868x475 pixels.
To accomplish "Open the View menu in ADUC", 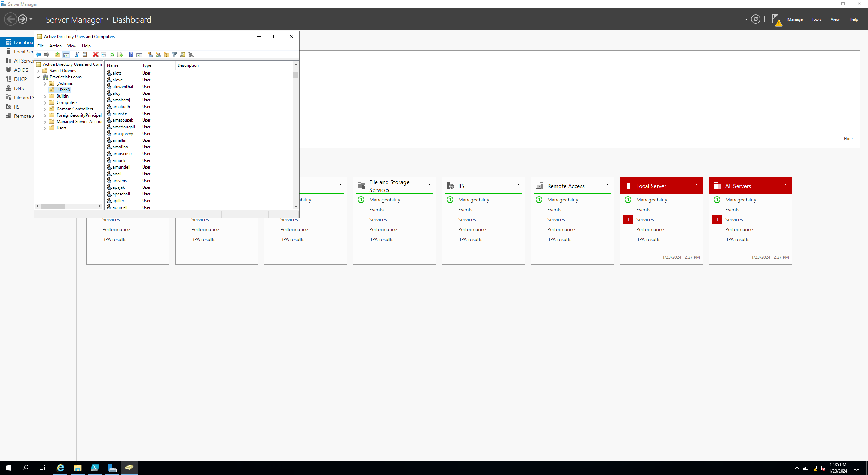I will [72, 46].
